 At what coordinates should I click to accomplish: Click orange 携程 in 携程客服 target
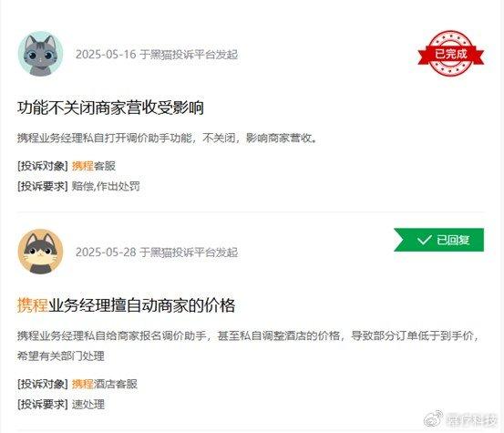(x=83, y=166)
